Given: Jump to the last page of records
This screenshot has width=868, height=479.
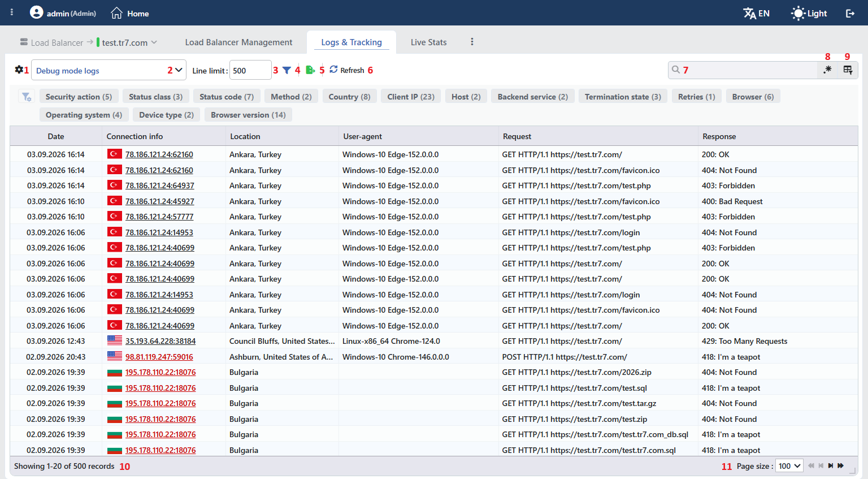Looking at the screenshot, I should point(841,466).
